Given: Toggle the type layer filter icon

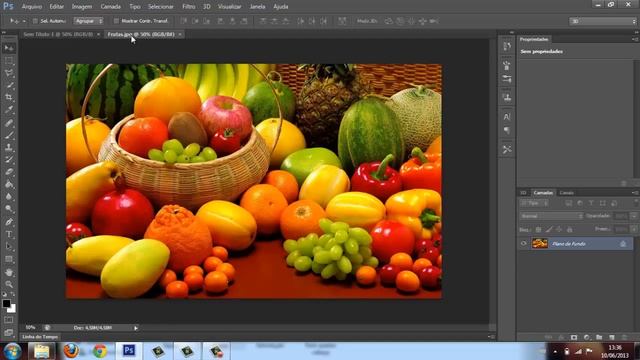Looking at the screenshot, I should click(591, 203).
